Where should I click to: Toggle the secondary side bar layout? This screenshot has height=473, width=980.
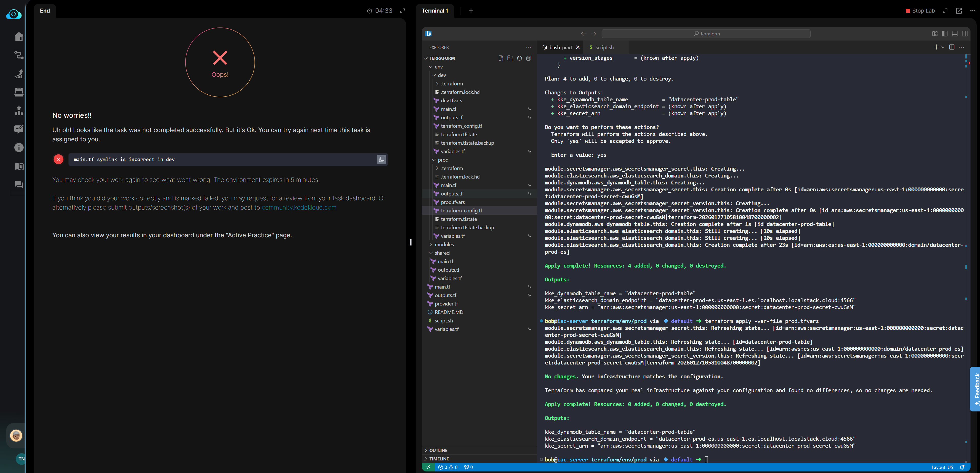(964, 34)
